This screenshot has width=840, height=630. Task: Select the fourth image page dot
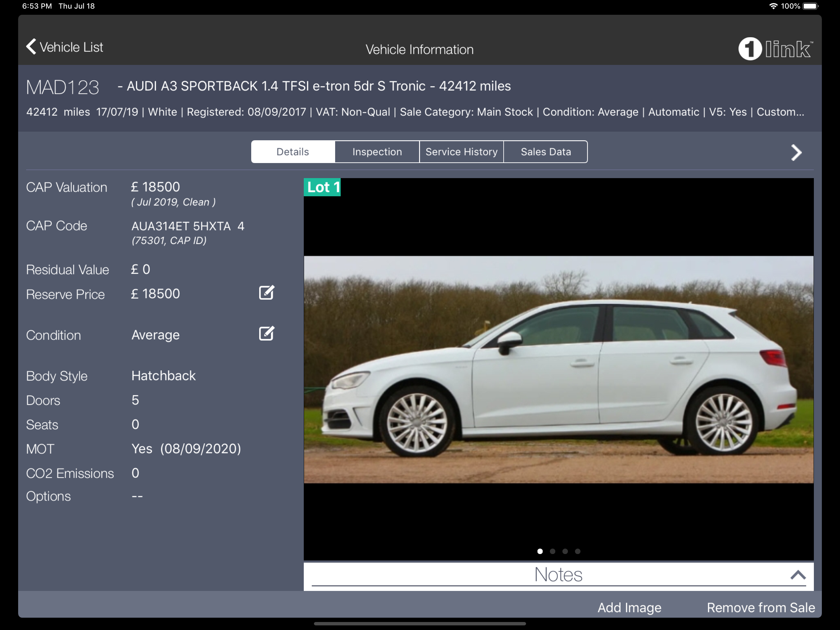[578, 551]
